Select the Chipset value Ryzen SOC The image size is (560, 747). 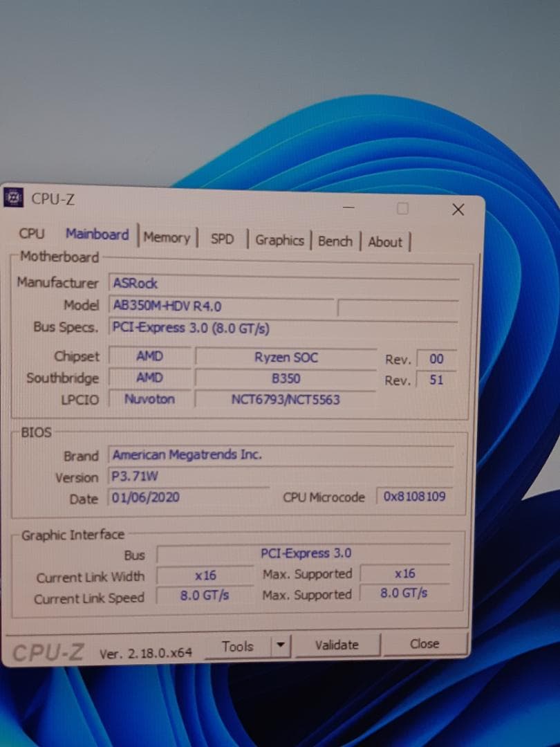point(286,358)
